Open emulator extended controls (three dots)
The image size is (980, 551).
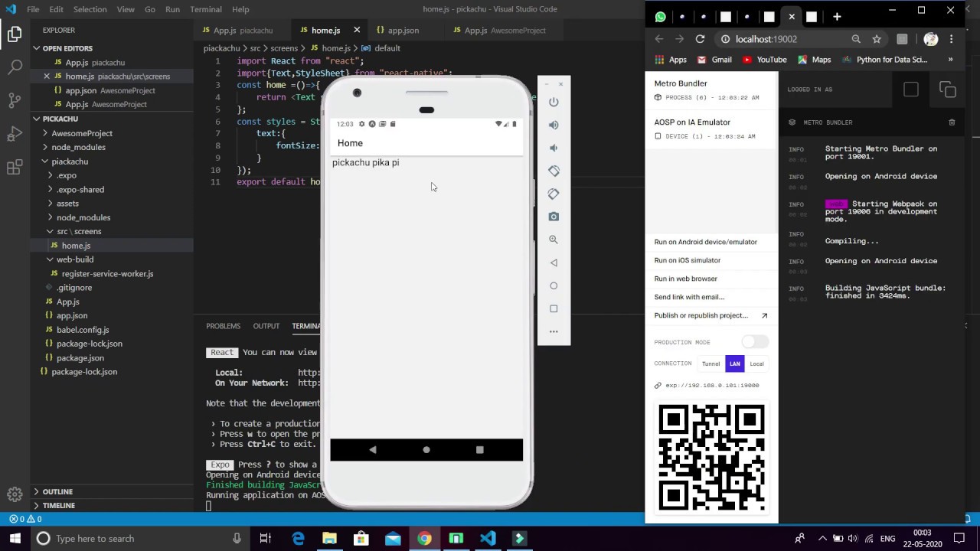click(554, 331)
